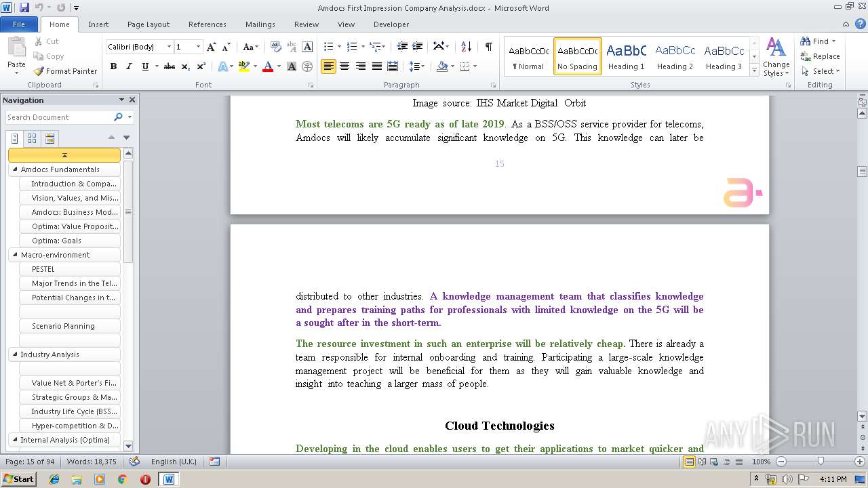Open the Font name dropdown
The image size is (868, 488).
170,47
